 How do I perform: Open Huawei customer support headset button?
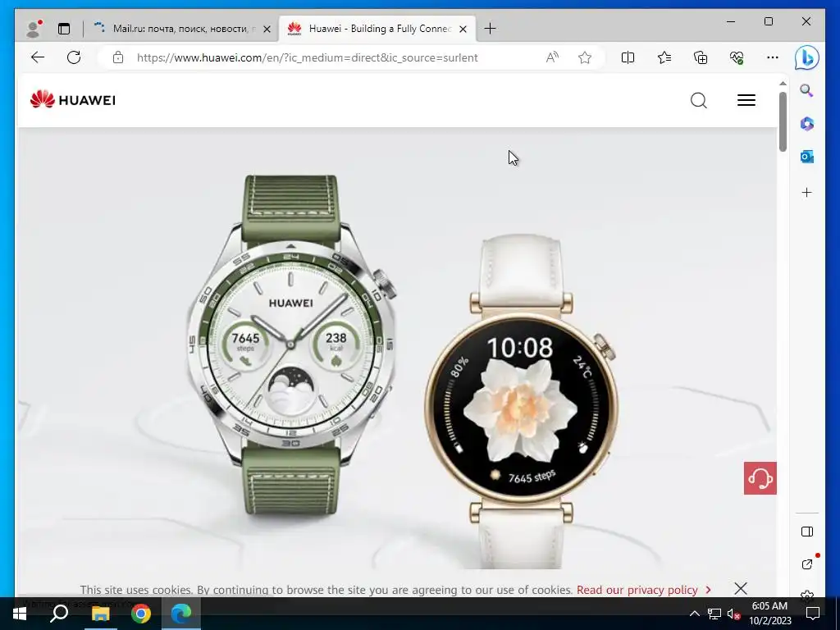760,478
